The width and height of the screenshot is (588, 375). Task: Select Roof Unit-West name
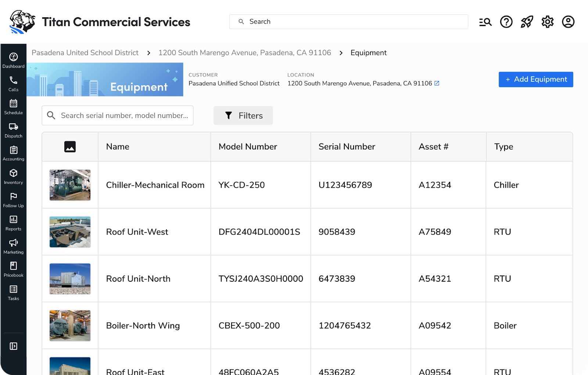(x=137, y=232)
